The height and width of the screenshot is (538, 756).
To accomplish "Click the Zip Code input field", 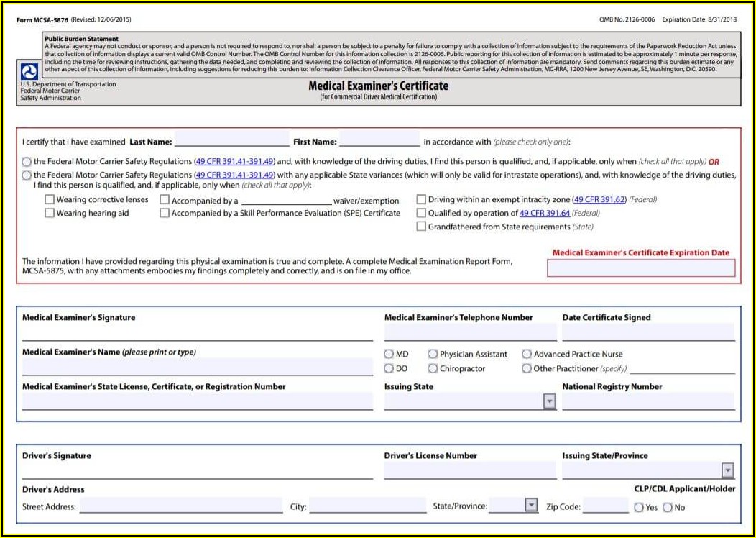I will tap(605, 506).
